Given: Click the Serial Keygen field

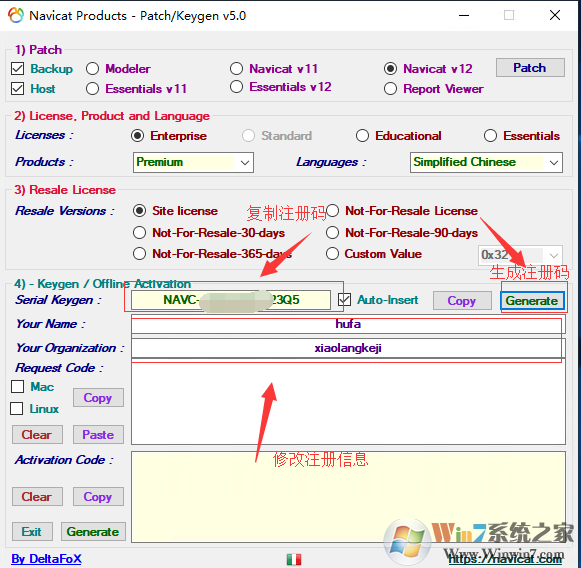Looking at the screenshot, I should tap(230, 300).
